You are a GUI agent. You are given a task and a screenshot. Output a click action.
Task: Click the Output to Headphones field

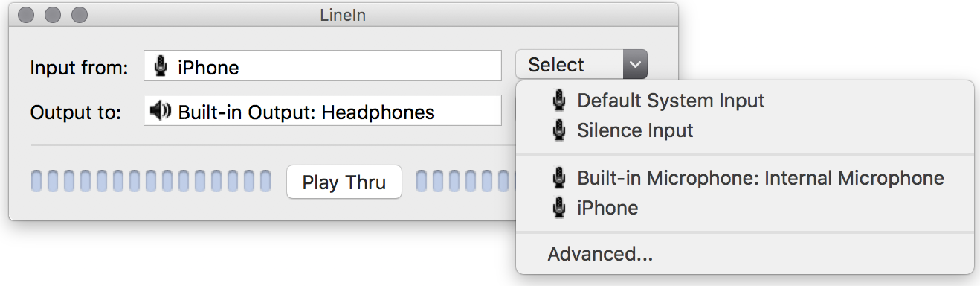(x=323, y=110)
